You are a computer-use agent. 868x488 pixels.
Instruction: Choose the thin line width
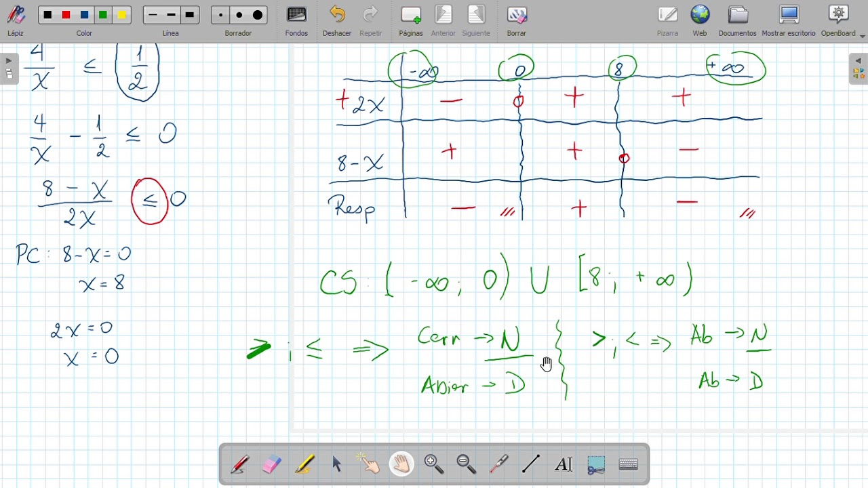(153, 15)
